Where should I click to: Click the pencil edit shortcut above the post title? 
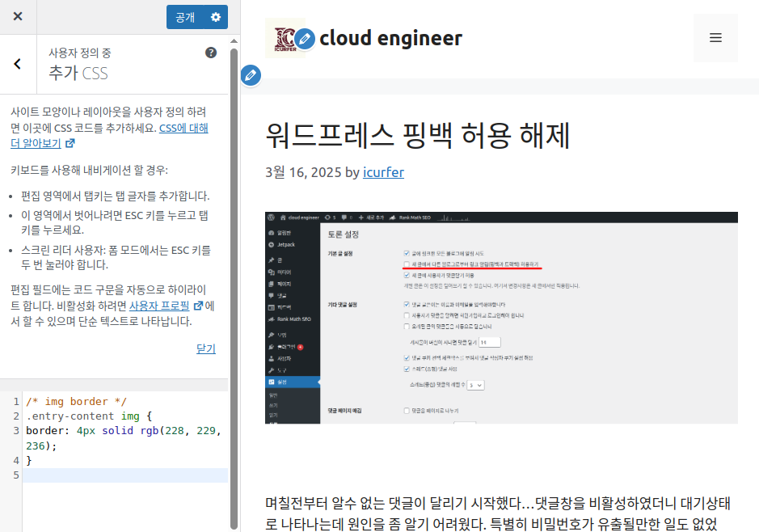251,75
